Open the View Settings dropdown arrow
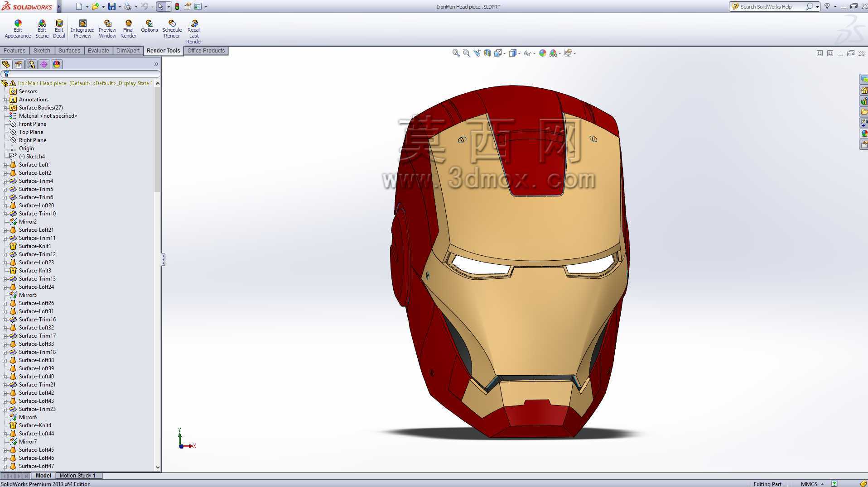The width and height of the screenshot is (868, 487). click(575, 53)
